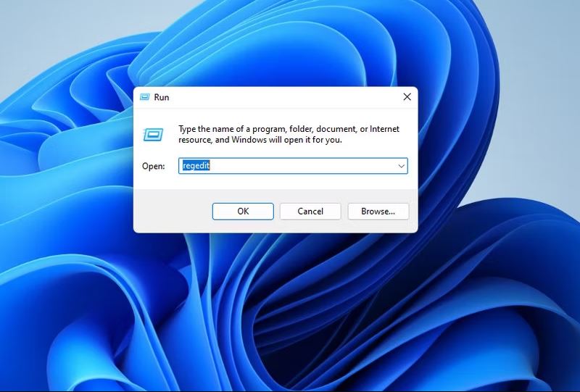Screen dimensions: 580x392
Task: Expand the Open field history dropdown arrow
Action: 402,166
